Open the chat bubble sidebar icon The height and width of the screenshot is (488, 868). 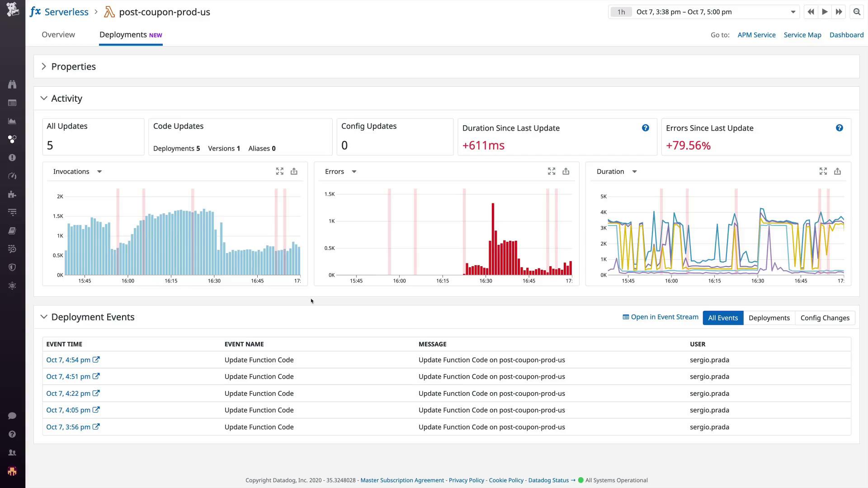(12, 416)
